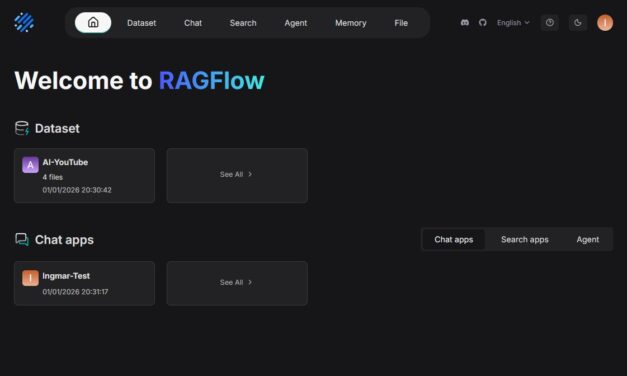Open the Agent navigation tab

[296, 23]
